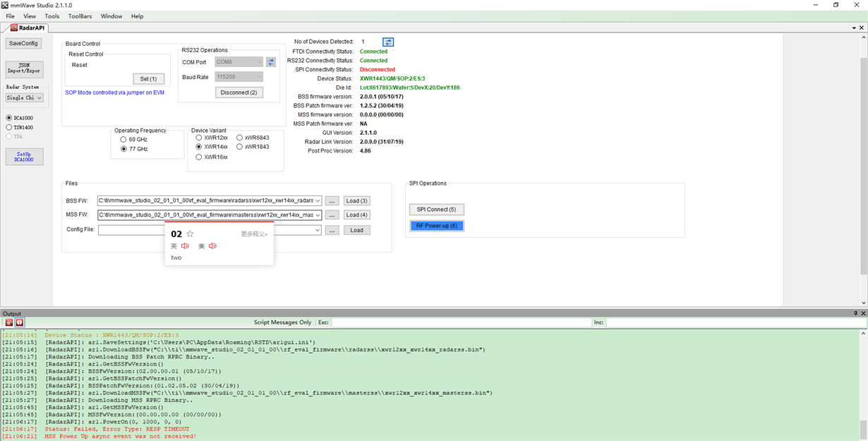Viewport: 868px width, 441px height.
Task: Open the Window menu
Action: tap(111, 16)
